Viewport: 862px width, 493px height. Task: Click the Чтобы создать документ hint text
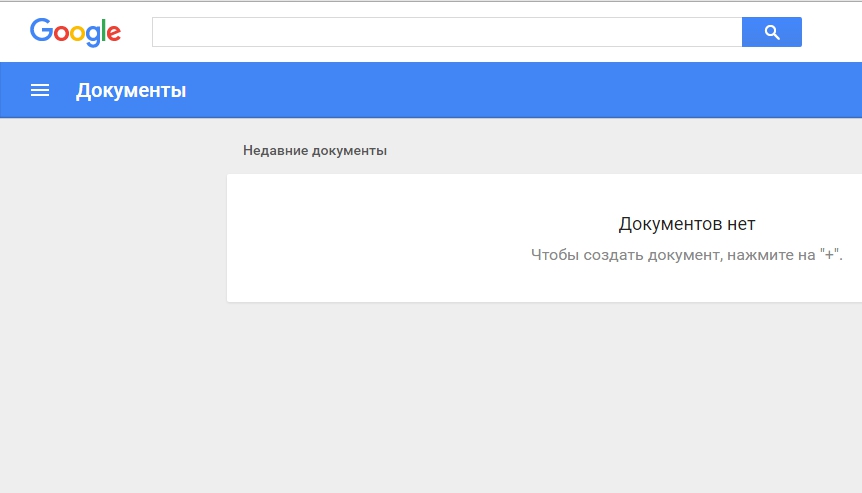(687, 255)
